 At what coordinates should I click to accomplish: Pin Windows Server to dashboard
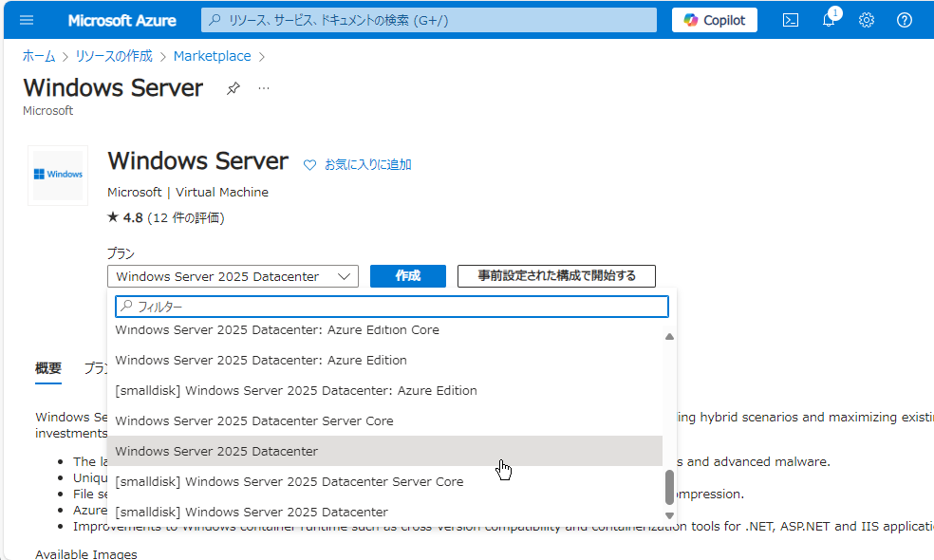233,87
